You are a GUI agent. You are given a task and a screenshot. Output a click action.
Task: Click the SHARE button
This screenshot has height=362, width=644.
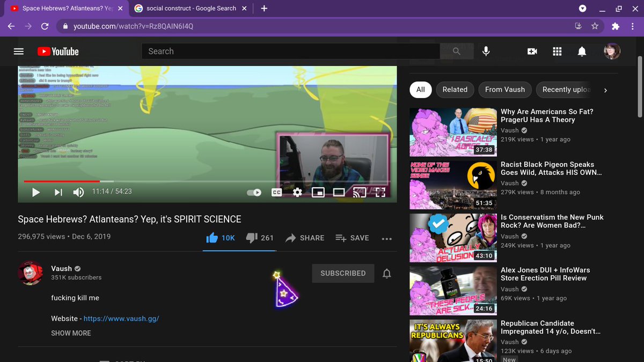tap(305, 238)
